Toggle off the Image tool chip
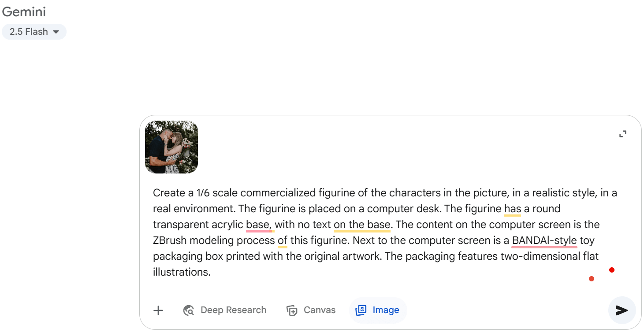The height and width of the screenshot is (332, 644). pyautogui.click(x=378, y=310)
